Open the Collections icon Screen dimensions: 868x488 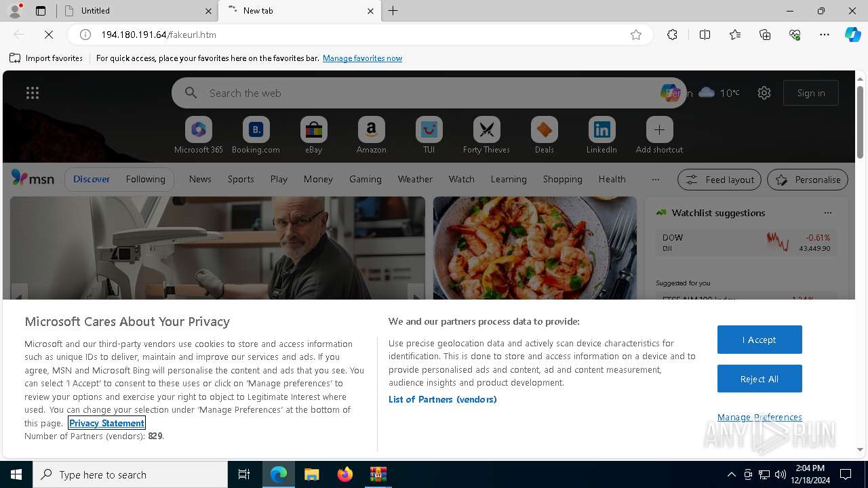[766, 35]
